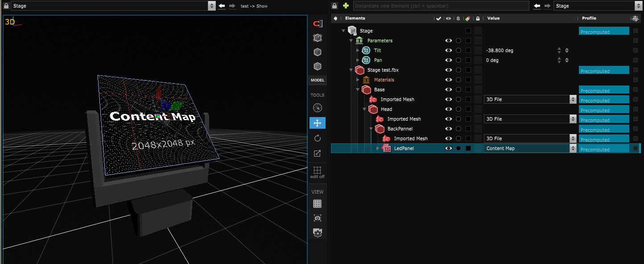The image size is (644, 264).
Task: Click the LED icon of LedPanel
Action: [x=387, y=148]
